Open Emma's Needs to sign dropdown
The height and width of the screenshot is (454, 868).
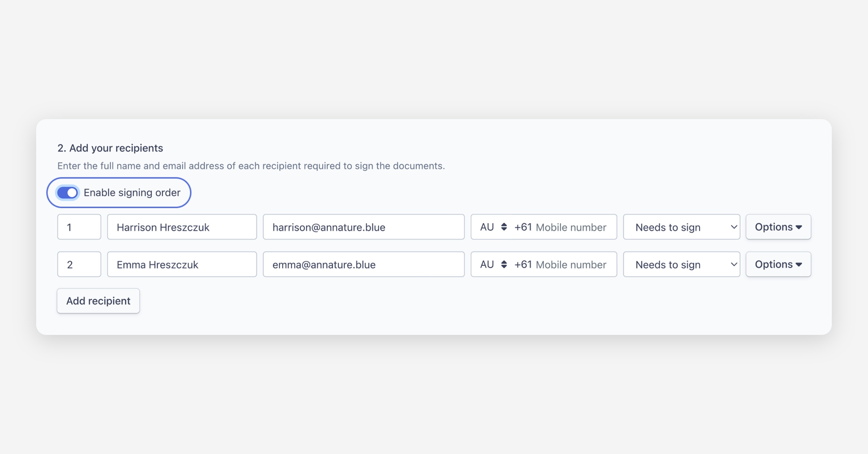(x=681, y=264)
